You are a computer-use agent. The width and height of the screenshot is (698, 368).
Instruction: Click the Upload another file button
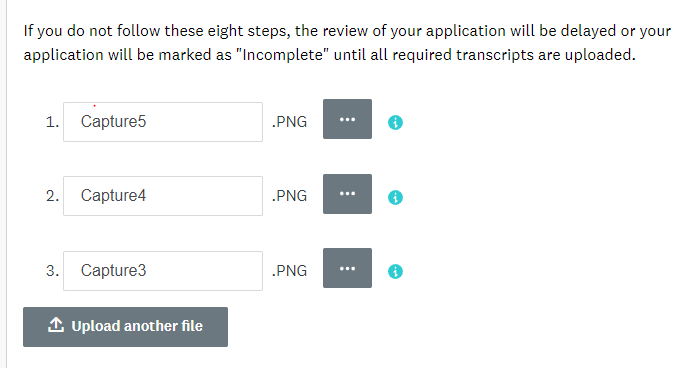click(x=126, y=327)
